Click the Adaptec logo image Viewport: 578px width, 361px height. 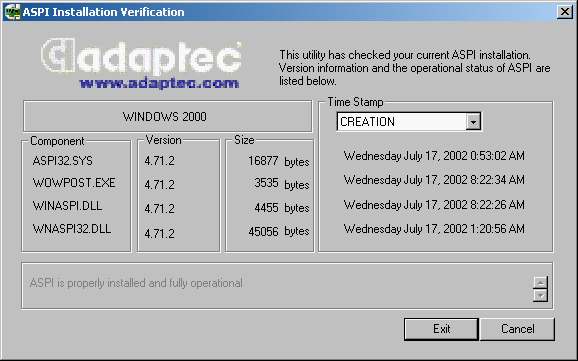click(141, 57)
